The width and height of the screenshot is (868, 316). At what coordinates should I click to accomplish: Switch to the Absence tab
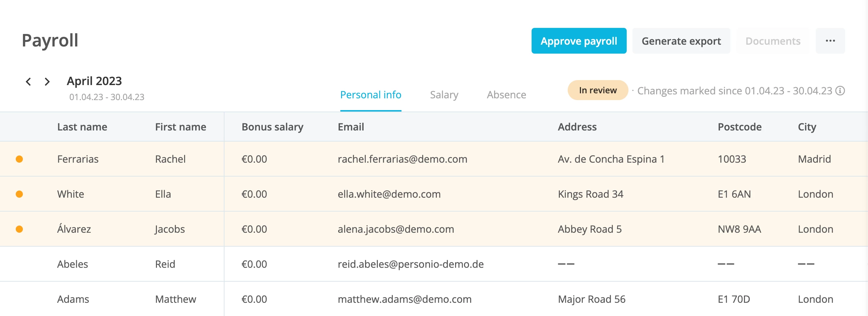point(506,95)
